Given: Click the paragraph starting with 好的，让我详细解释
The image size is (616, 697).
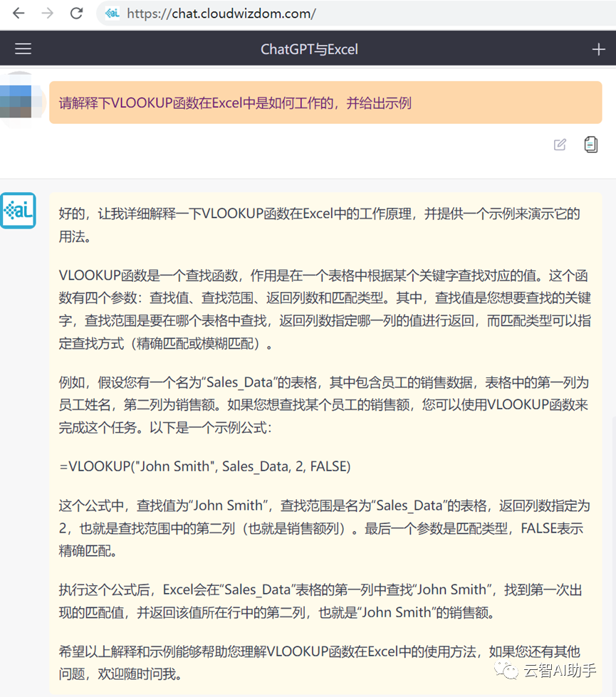Looking at the screenshot, I should coord(319,225).
